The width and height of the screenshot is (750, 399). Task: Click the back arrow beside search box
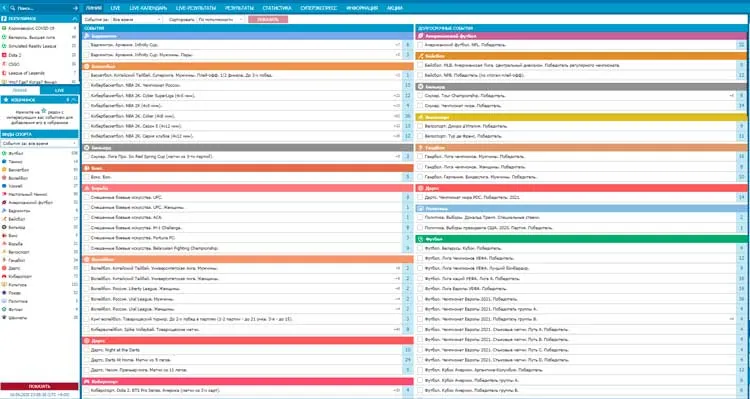[x=4, y=8]
